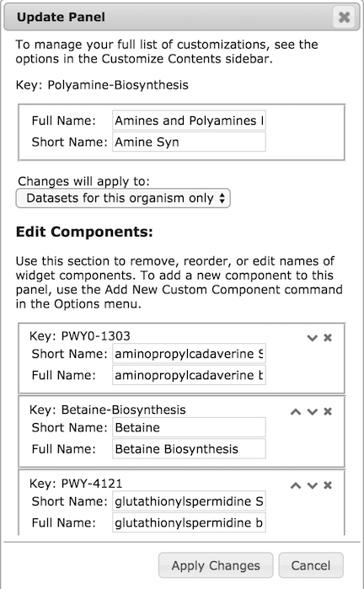Screen dimensions: 364x589
Task: Edit the Betaine Biosynthesis full name field
Action: pyautogui.click(x=189, y=448)
